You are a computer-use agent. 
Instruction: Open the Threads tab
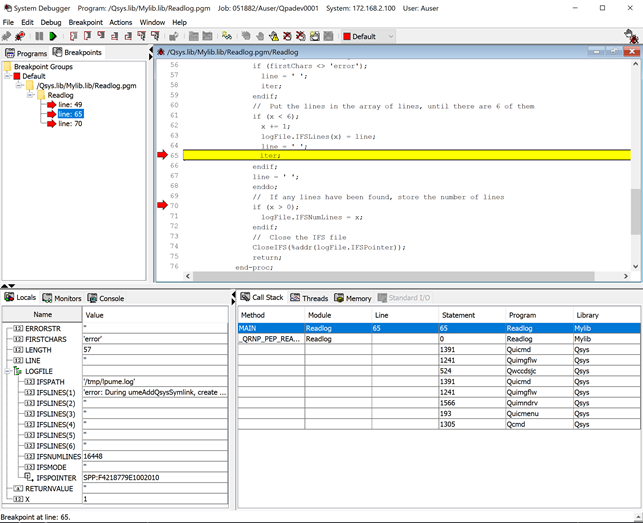(x=310, y=298)
